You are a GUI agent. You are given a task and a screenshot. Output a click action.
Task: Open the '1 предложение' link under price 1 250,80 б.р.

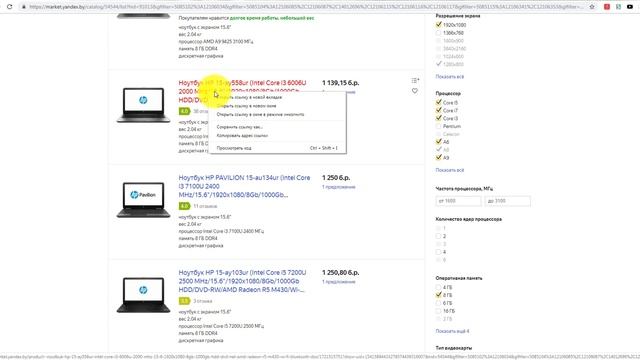tap(339, 282)
